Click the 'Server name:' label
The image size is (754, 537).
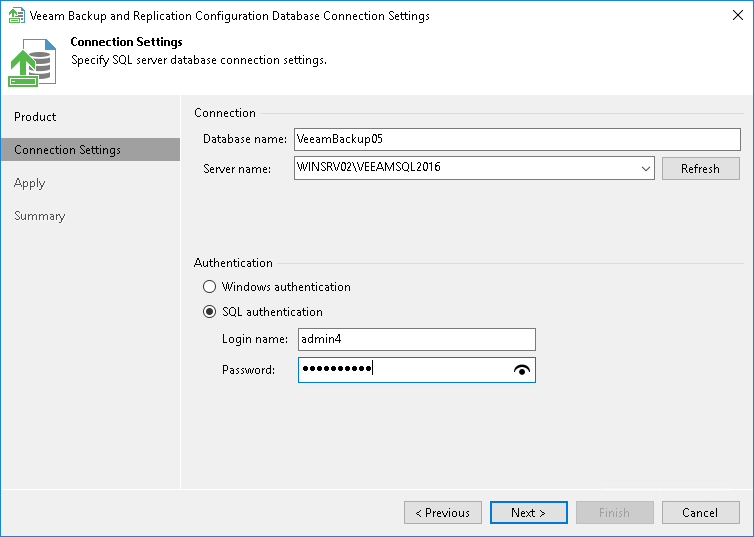[x=237, y=169]
